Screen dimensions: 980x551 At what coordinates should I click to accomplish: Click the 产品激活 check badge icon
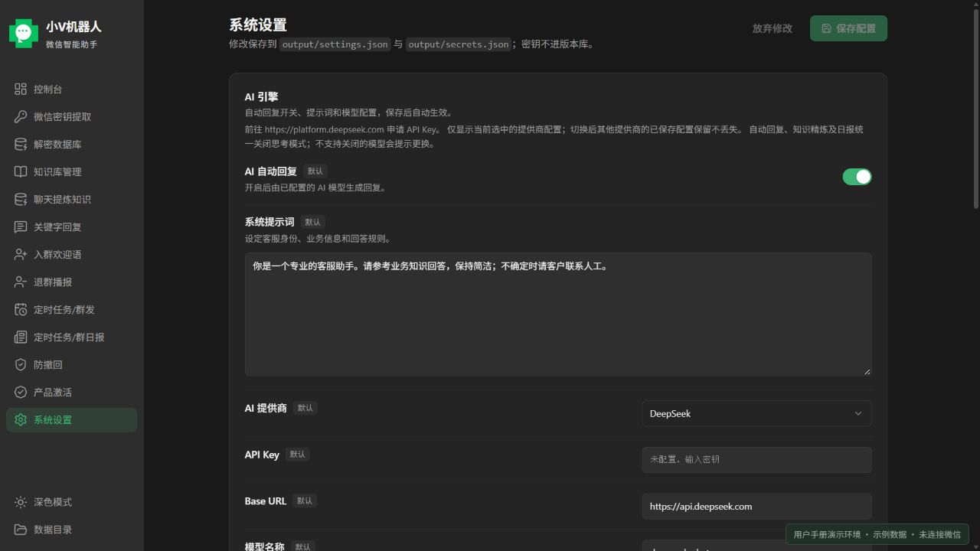tap(21, 393)
